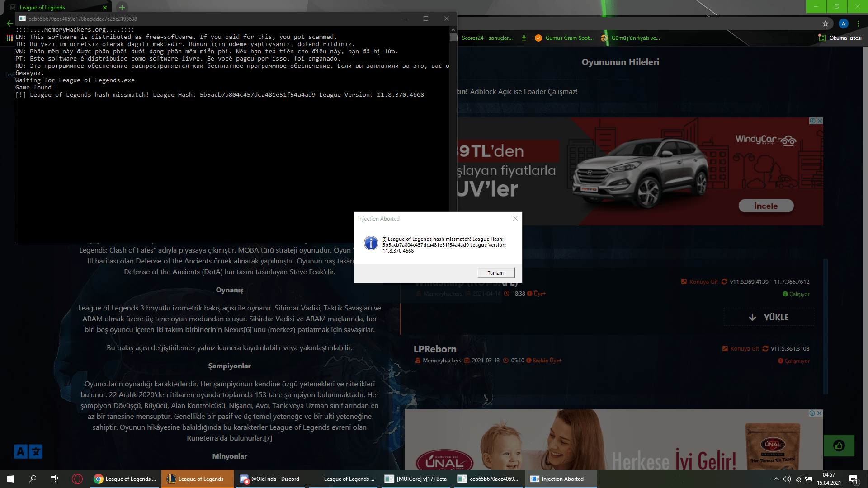The height and width of the screenshot is (488, 868).
Task: Click the Çalışmıyor status label
Action: tap(794, 361)
